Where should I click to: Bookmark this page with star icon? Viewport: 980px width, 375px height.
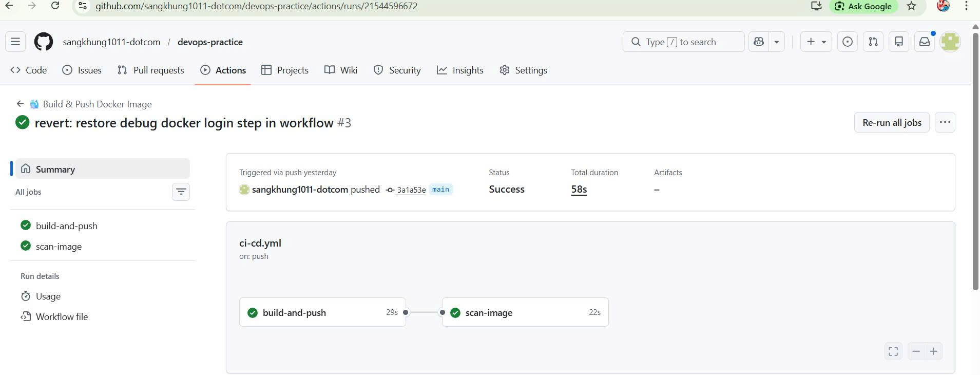[x=911, y=6]
